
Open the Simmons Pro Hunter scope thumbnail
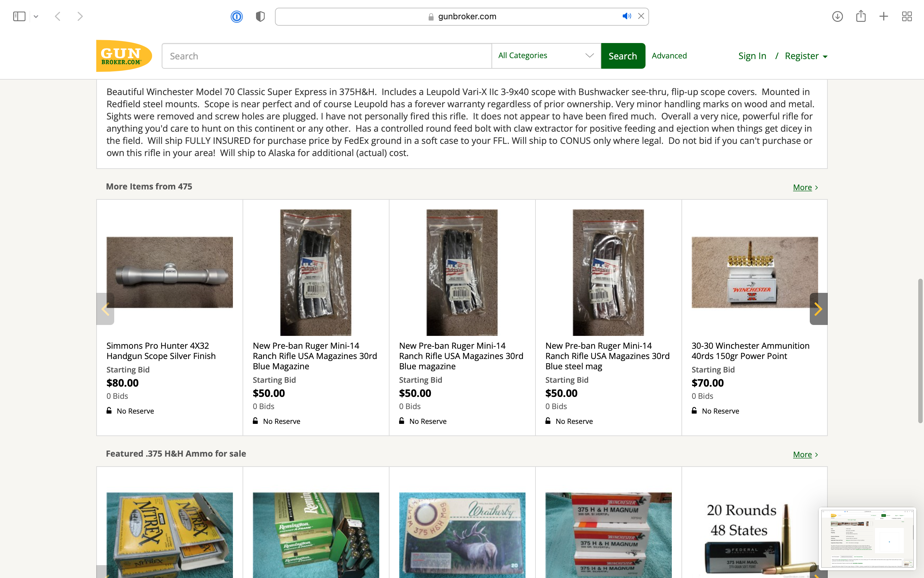(169, 272)
